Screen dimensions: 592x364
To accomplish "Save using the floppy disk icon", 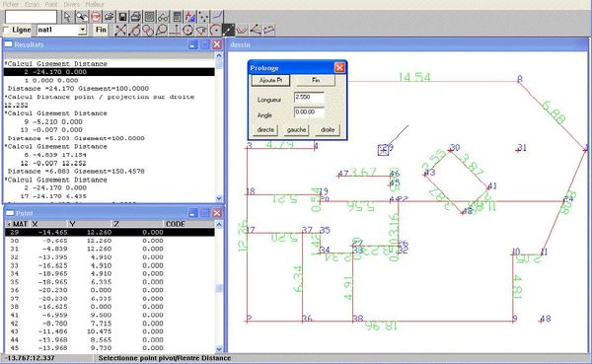I will point(122,17).
